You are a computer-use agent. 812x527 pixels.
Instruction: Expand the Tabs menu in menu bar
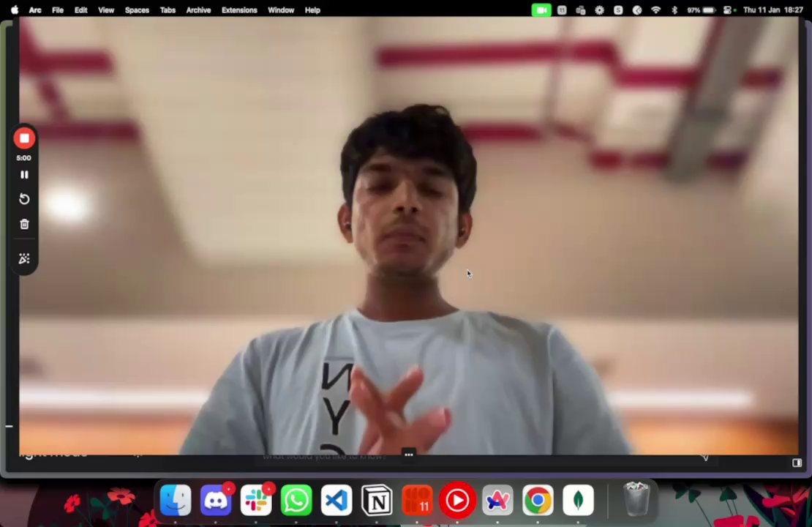[x=168, y=10]
